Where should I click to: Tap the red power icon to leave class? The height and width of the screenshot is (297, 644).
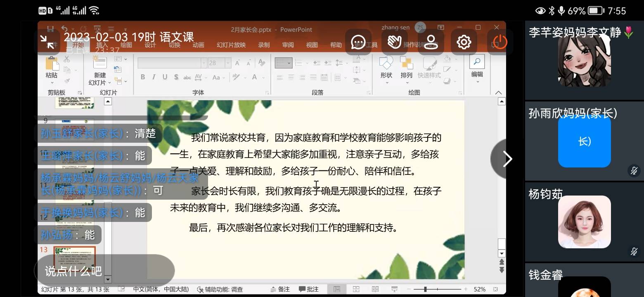point(500,42)
